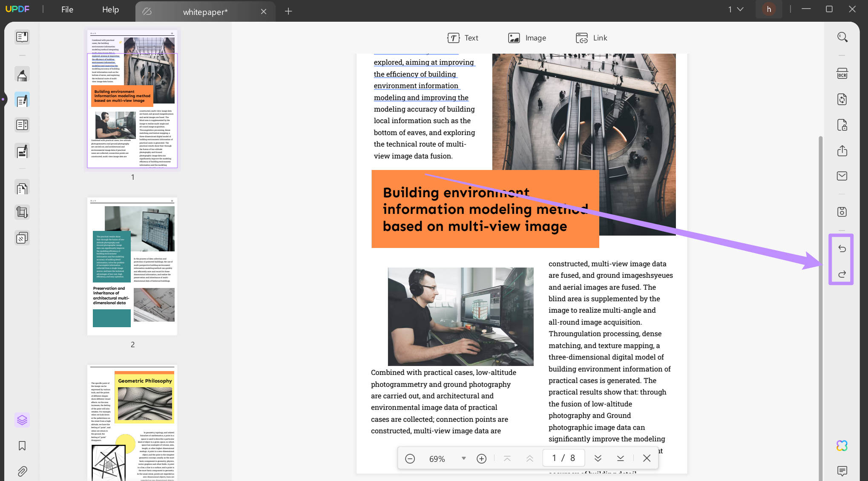The image size is (868, 481).
Task: Open the File menu
Action: coord(67,9)
